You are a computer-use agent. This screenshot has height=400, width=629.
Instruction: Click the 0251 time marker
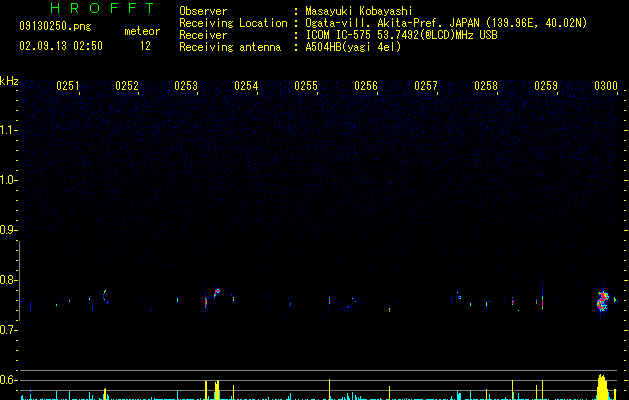pos(68,86)
